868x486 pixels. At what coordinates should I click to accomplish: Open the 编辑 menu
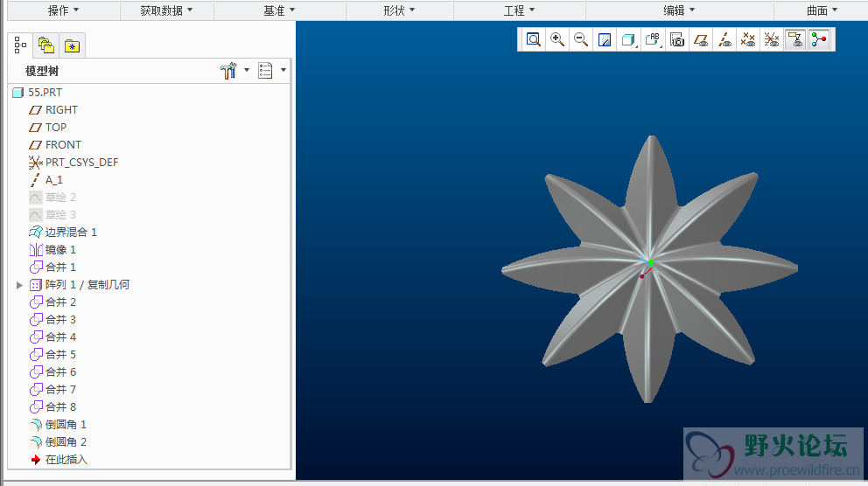coord(679,10)
